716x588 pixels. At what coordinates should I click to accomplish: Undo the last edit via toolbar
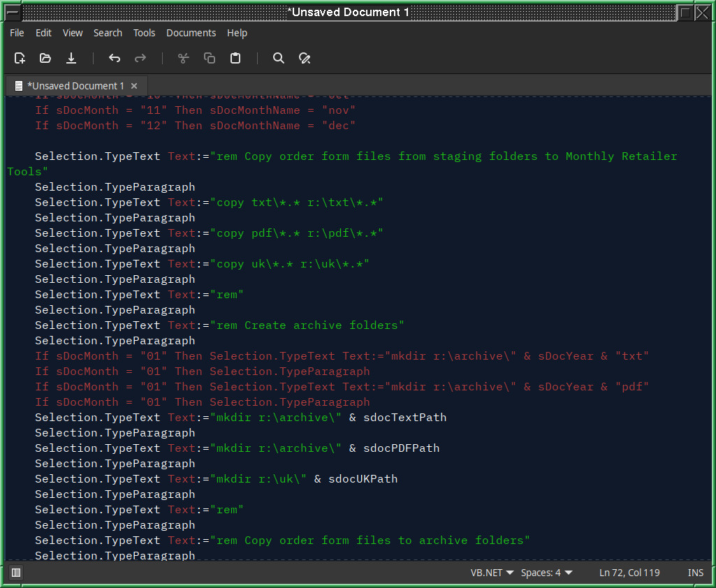click(115, 59)
